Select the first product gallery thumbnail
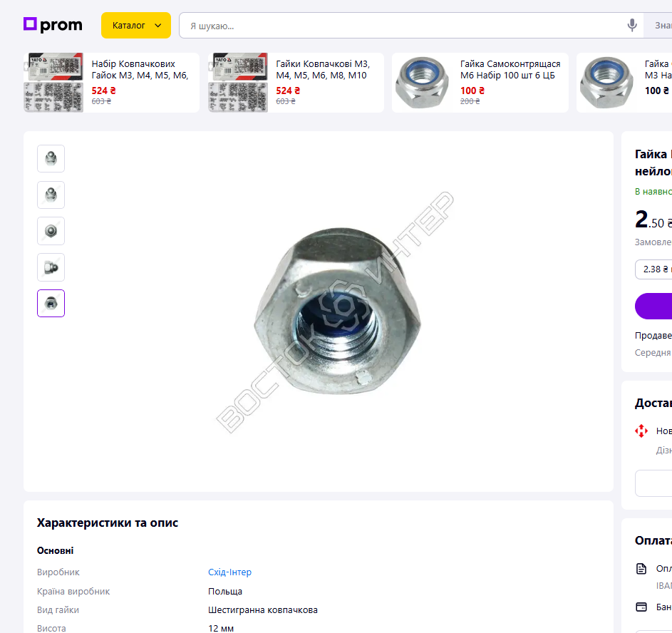 point(51,158)
